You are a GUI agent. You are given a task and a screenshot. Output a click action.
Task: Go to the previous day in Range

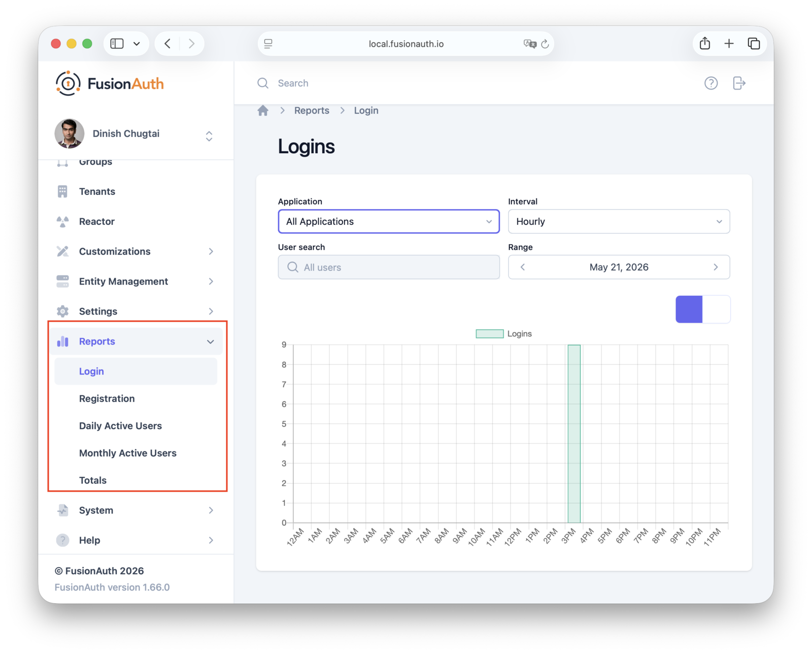pyautogui.click(x=523, y=267)
